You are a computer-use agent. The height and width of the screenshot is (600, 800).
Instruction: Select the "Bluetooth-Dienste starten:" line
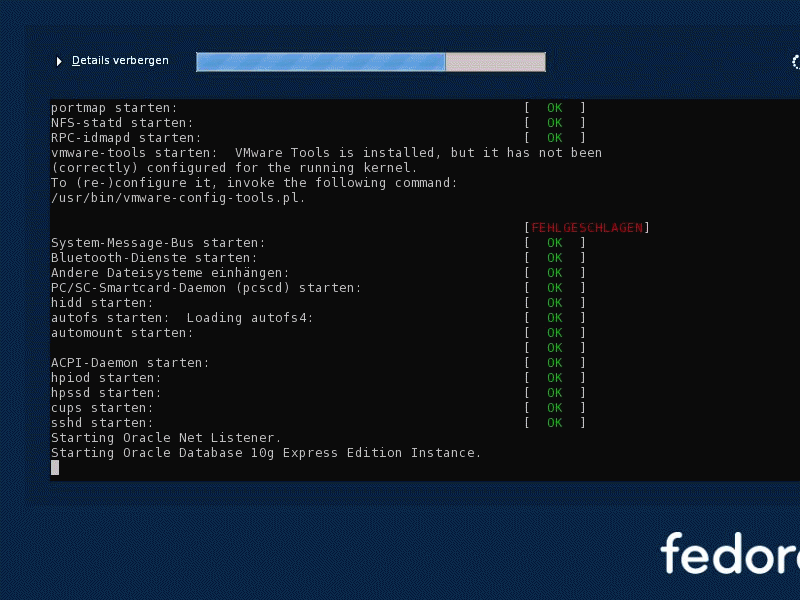coord(154,258)
